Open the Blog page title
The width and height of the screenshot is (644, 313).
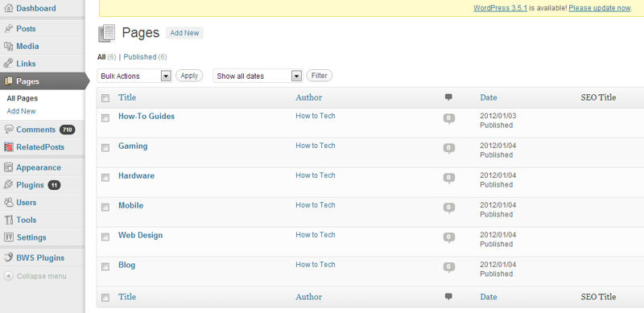coord(126,265)
